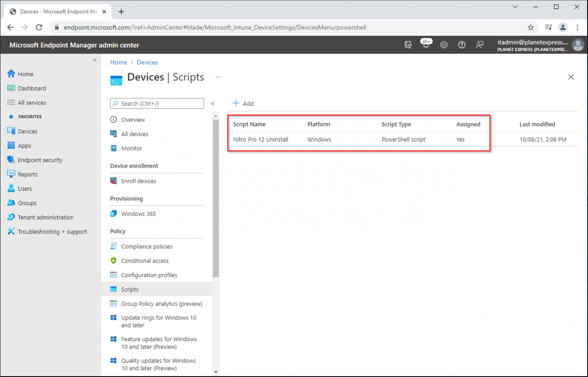The height and width of the screenshot is (377, 588).
Task: Click the Groups people icon
Action: pyautogui.click(x=11, y=203)
